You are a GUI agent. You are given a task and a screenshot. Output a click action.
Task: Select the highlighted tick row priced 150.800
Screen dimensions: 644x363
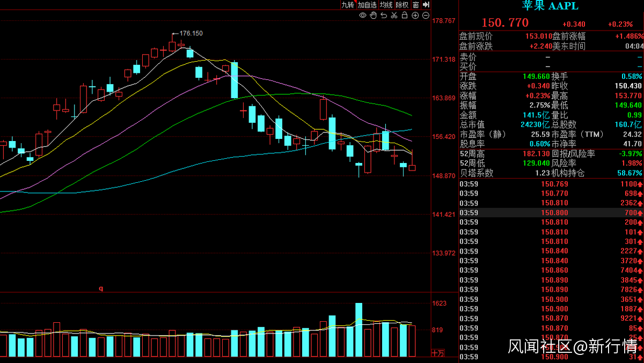pyautogui.click(x=551, y=213)
